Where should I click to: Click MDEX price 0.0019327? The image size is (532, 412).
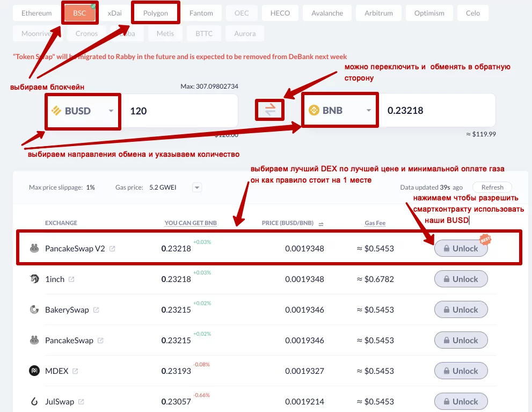[x=305, y=371]
